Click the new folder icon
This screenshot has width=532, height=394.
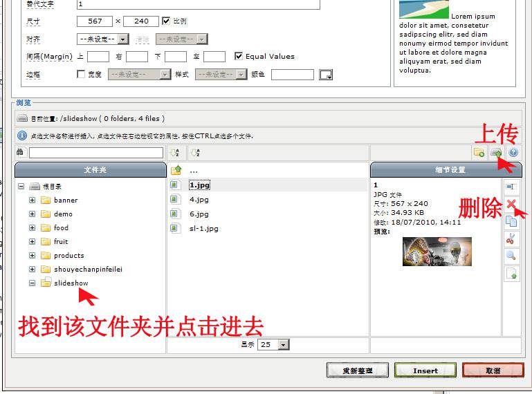point(479,153)
